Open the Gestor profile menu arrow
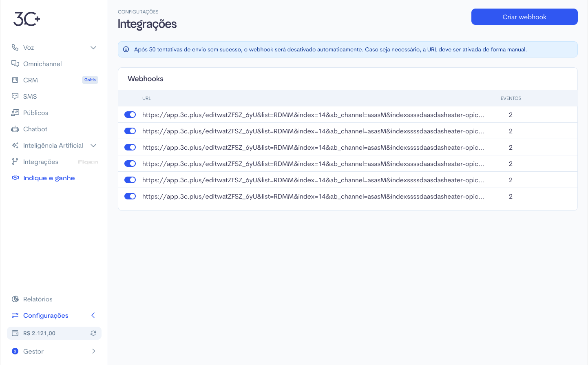The image size is (588, 365). 94,351
